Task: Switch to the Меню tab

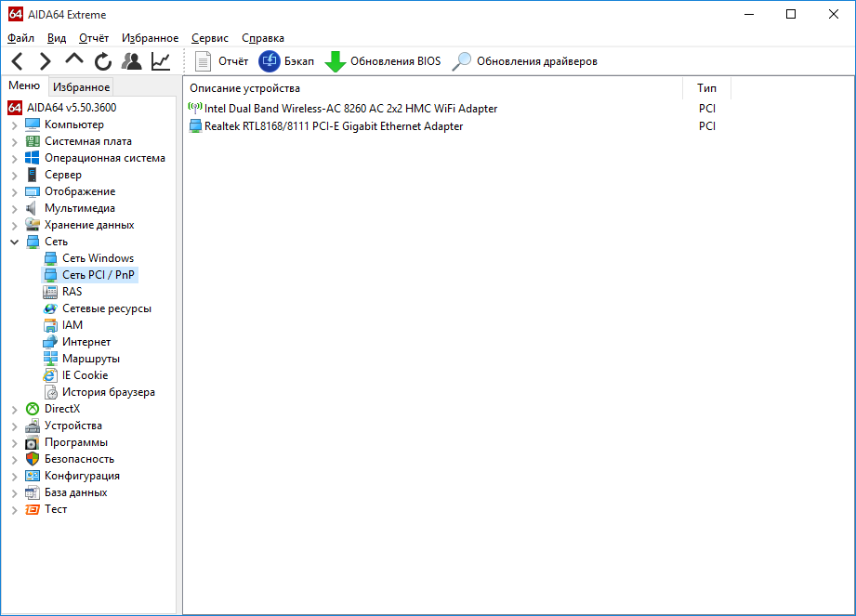Action: pos(24,85)
